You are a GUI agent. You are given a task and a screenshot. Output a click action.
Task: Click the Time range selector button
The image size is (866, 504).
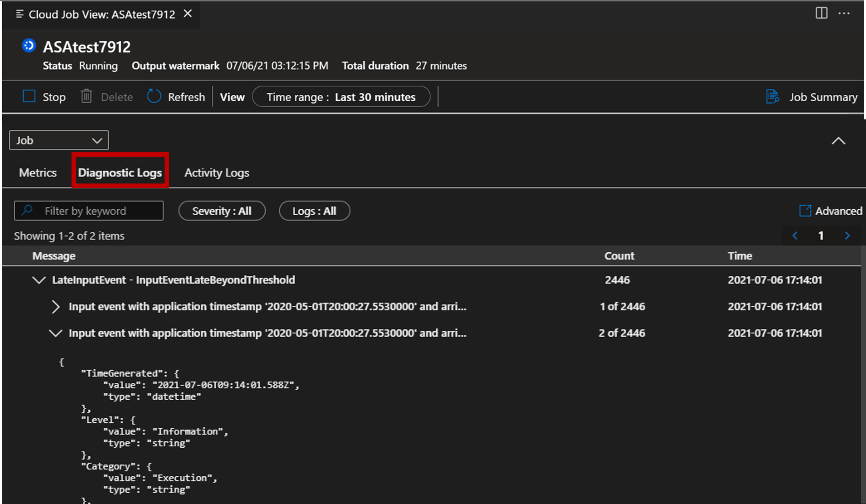(343, 97)
